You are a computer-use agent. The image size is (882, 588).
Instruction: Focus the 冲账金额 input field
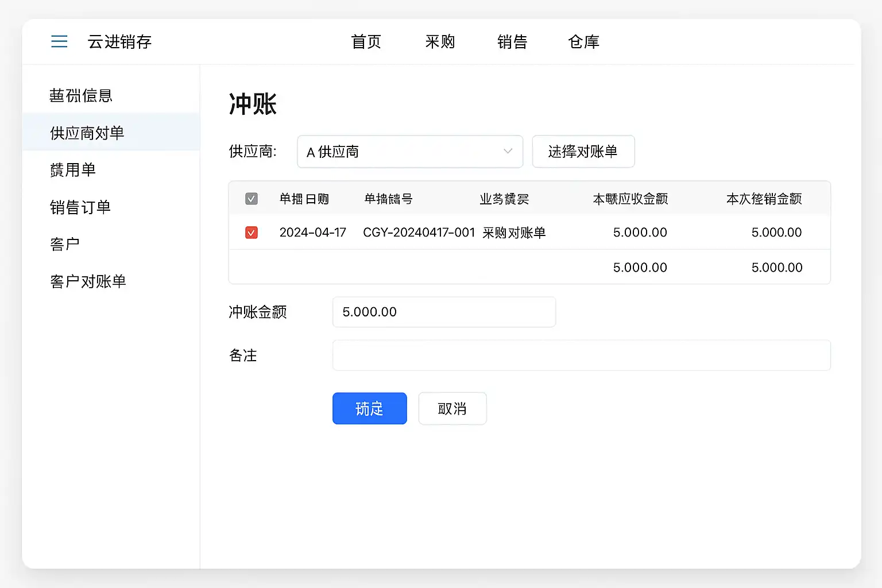click(x=443, y=312)
